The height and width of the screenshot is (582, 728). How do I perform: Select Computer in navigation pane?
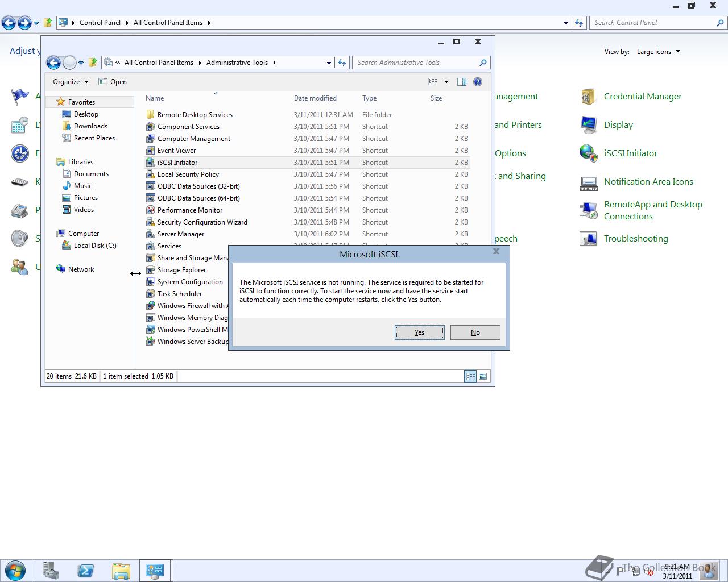[x=84, y=234]
